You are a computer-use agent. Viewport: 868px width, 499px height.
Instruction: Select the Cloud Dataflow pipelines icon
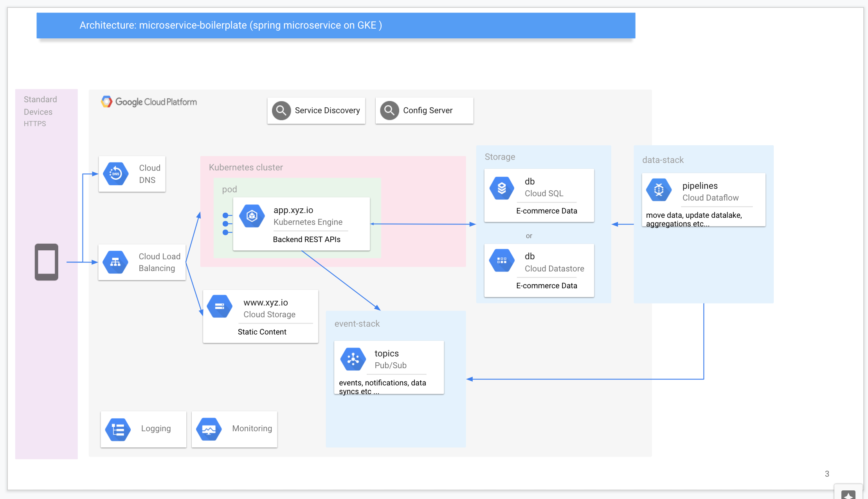659,190
